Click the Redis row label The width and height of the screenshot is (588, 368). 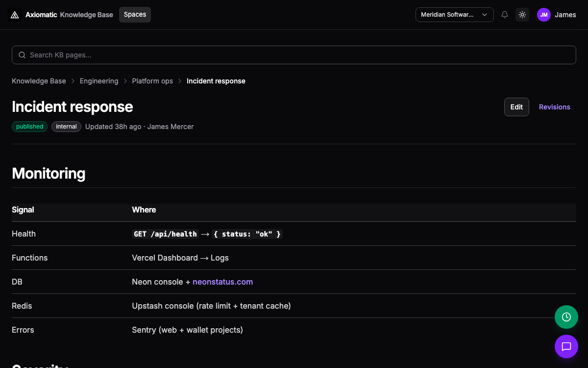(x=22, y=306)
